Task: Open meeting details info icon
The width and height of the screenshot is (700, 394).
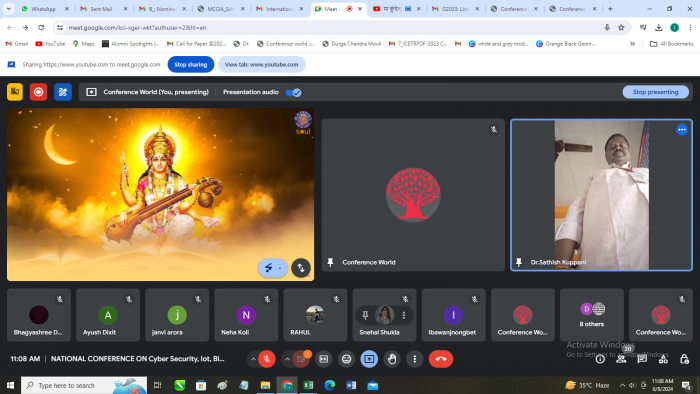Action: click(600, 359)
